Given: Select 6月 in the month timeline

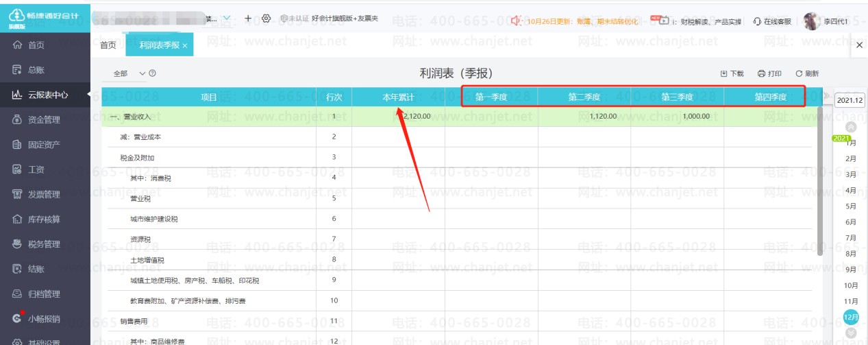Looking at the screenshot, I should [851, 222].
